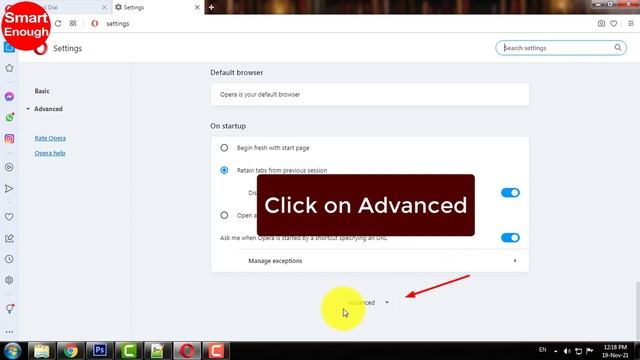Add page to bookmarks via heart icon

click(x=613, y=24)
